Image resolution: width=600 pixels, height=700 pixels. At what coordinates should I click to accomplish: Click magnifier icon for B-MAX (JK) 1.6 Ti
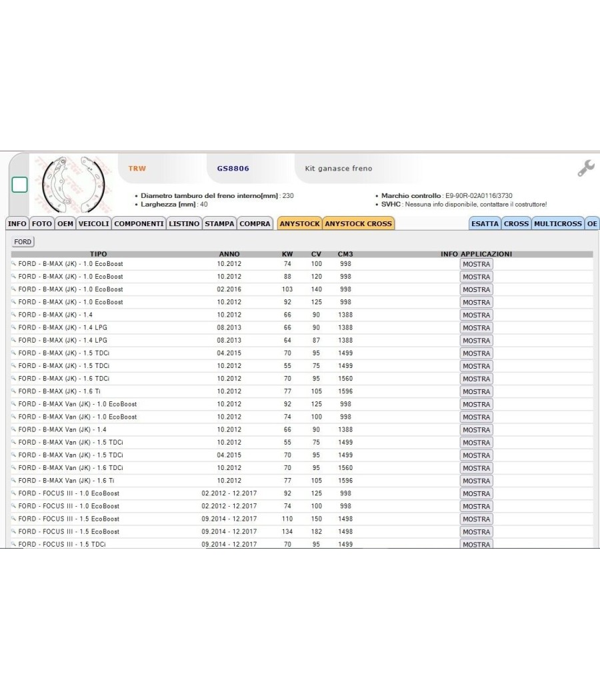(14, 391)
